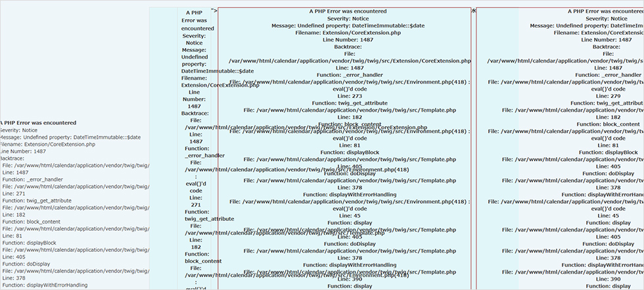The width and height of the screenshot is (644, 290).
Task: Click wrapped 'DateTimeImmutable::$date' line in narrow column
Action: [x=218, y=70]
